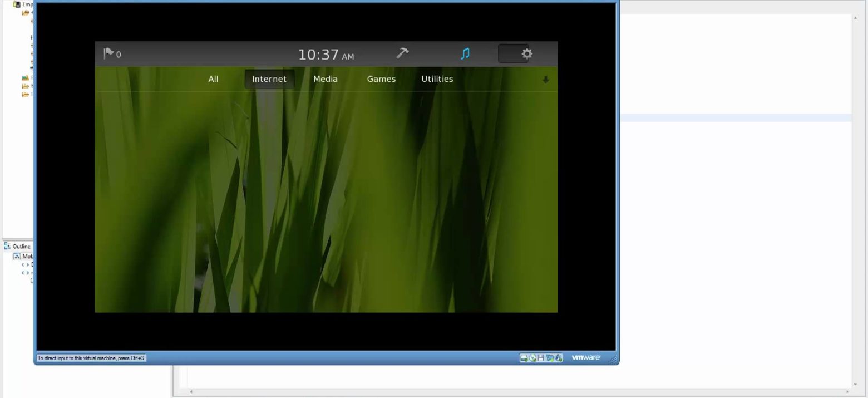Show the Games category tab
This screenshot has height=398, width=868.
pyautogui.click(x=381, y=79)
